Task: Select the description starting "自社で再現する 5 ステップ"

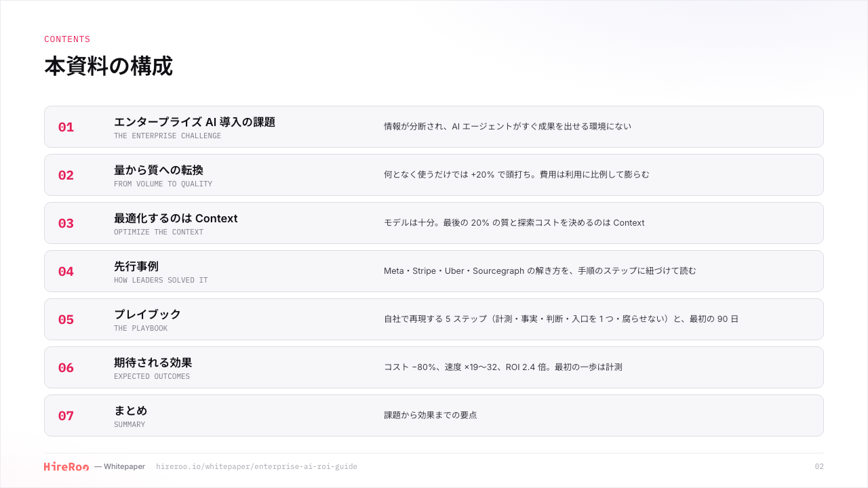Action: click(x=561, y=319)
